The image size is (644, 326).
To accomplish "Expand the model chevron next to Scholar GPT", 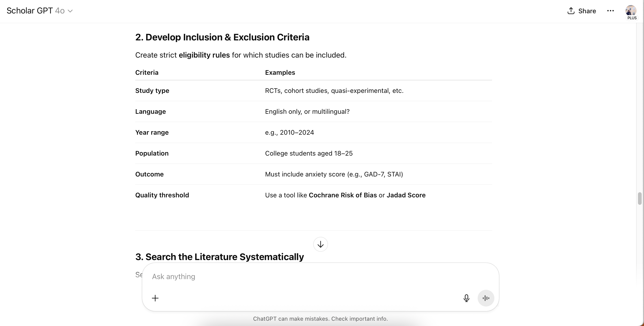I will coord(70,11).
